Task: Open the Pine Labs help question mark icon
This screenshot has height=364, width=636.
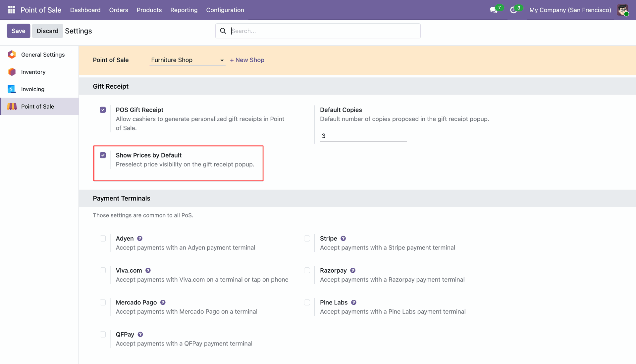Action: point(354,302)
